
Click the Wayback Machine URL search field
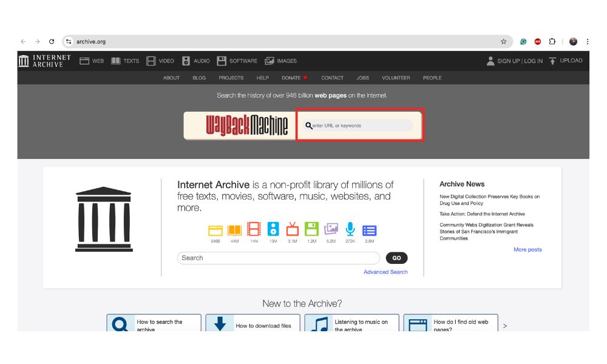358,125
